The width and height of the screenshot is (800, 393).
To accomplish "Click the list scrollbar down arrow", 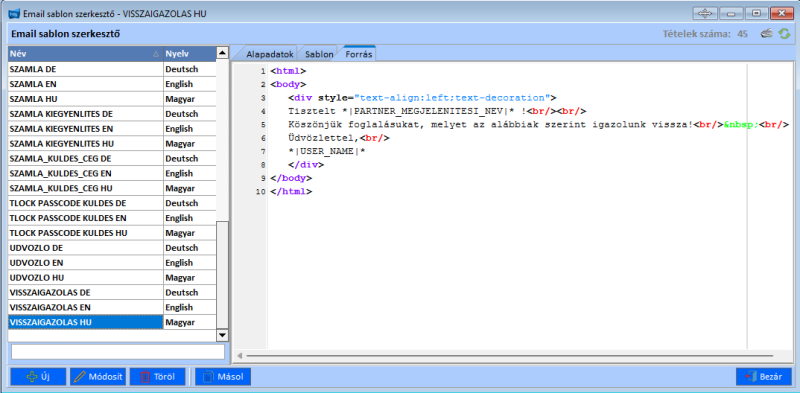I will pyautogui.click(x=222, y=335).
